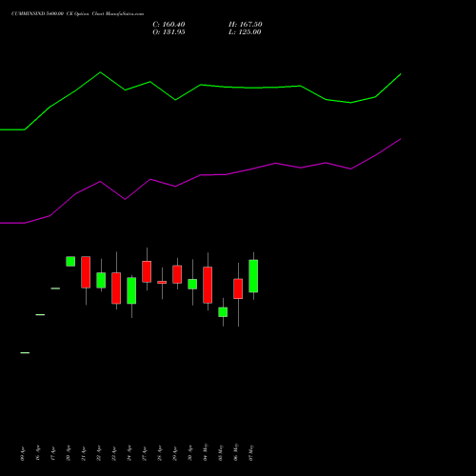Click the 16 Apr date label
The height and width of the screenshot is (476, 476).
point(37,453)
